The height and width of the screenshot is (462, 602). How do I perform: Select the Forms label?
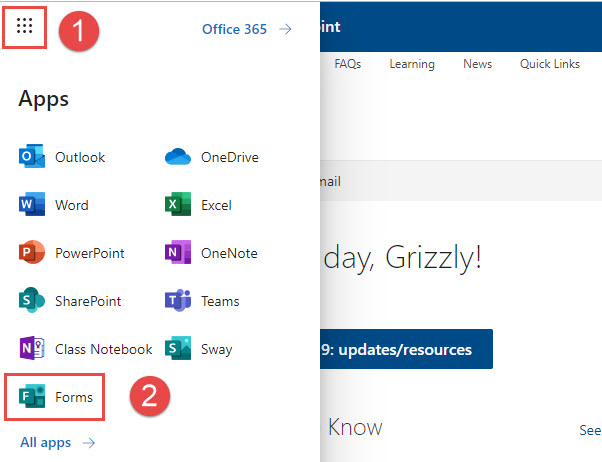click(x=74, y=397)
